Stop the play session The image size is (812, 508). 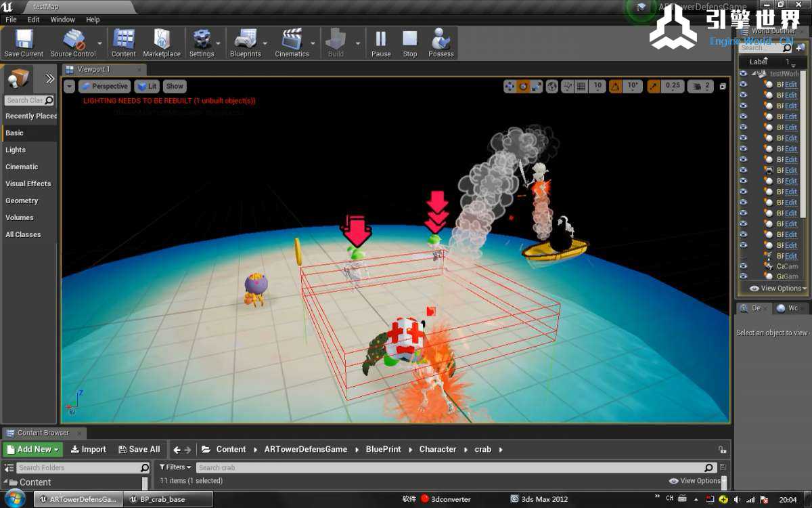[410, 43]
